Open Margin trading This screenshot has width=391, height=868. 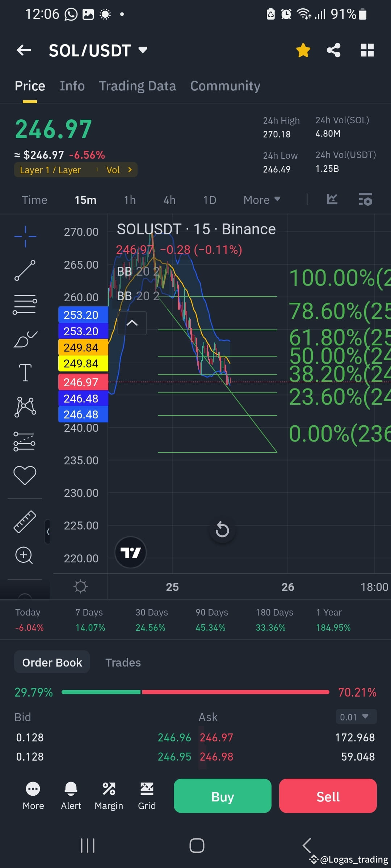(109, 796)
